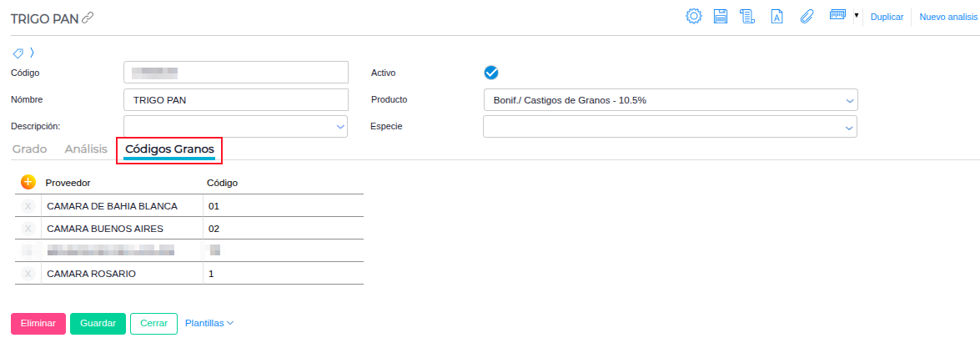
Task: Add new provider row with plus icon
Action: click(28, 182)
